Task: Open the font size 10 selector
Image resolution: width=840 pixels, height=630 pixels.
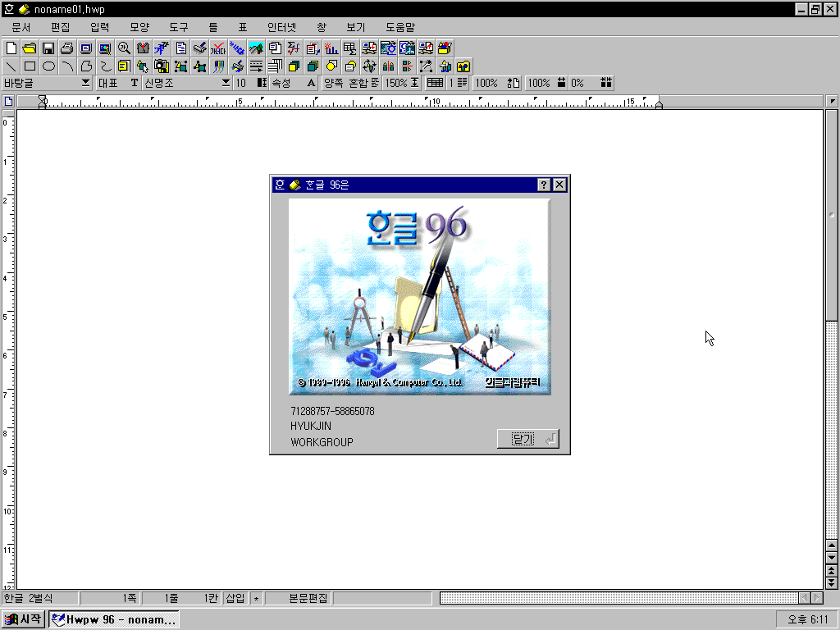Action: [x=251, y=83]
